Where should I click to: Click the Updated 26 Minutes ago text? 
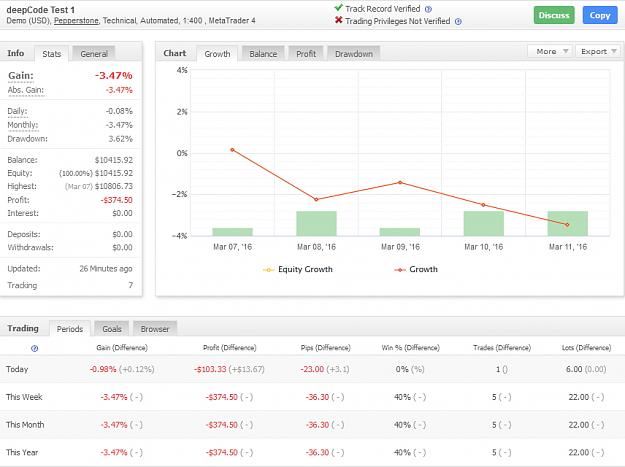106,269
